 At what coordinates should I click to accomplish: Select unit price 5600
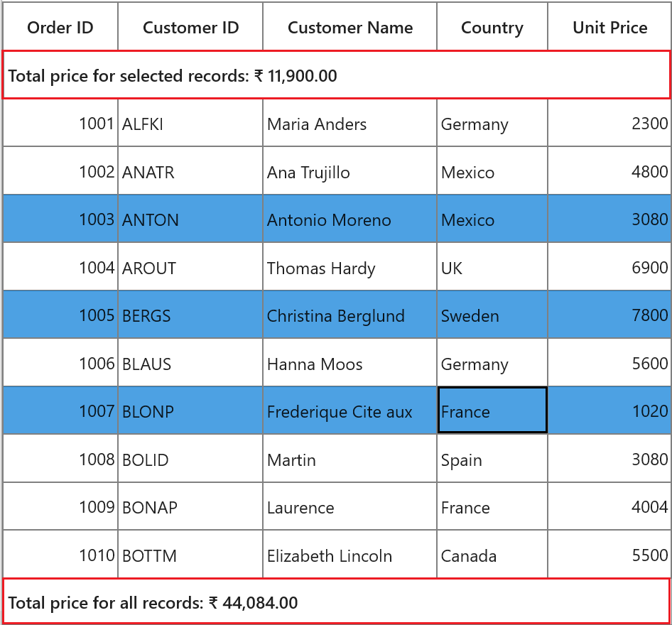(x=609, y=363)
